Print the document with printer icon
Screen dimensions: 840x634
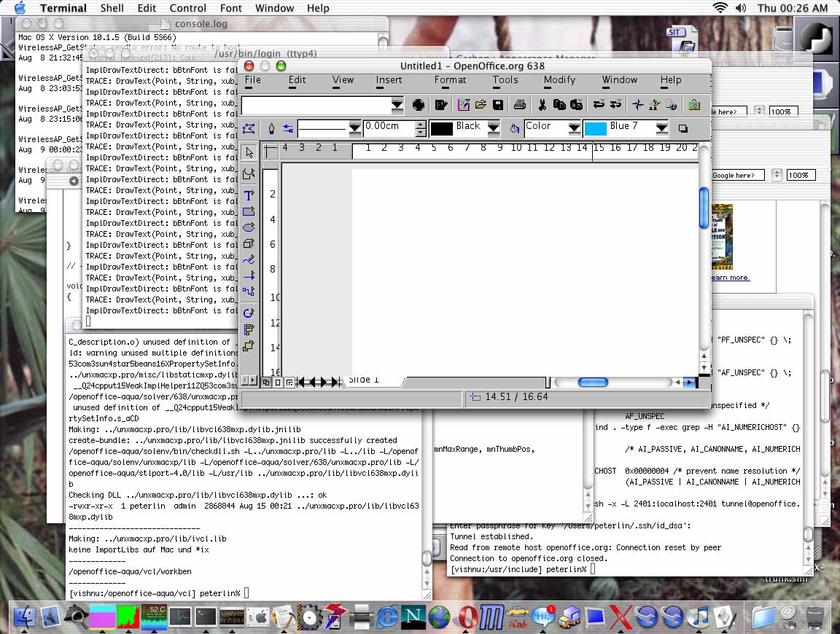click(x=520, y=105)
